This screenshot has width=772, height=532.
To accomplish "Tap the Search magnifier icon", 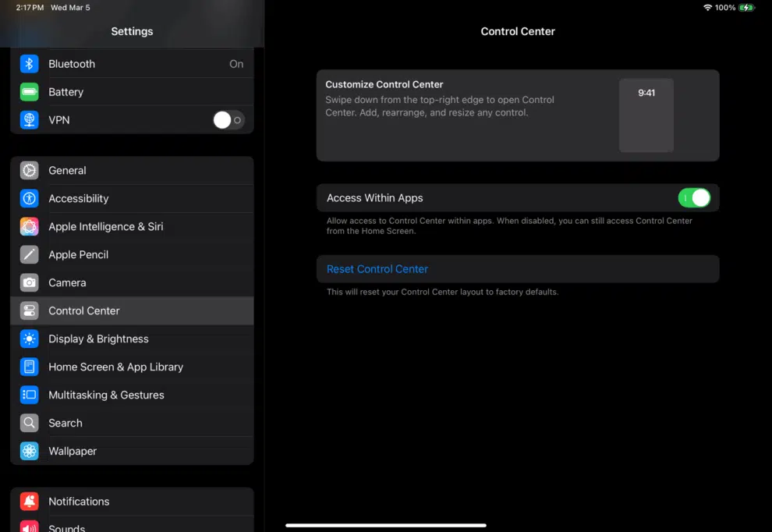I will pyautogui.click(x=29, y=423).
